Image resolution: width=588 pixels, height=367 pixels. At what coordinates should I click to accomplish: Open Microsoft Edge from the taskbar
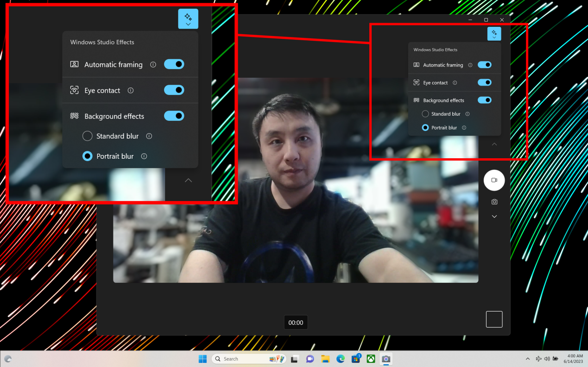(x=341, y=359)
